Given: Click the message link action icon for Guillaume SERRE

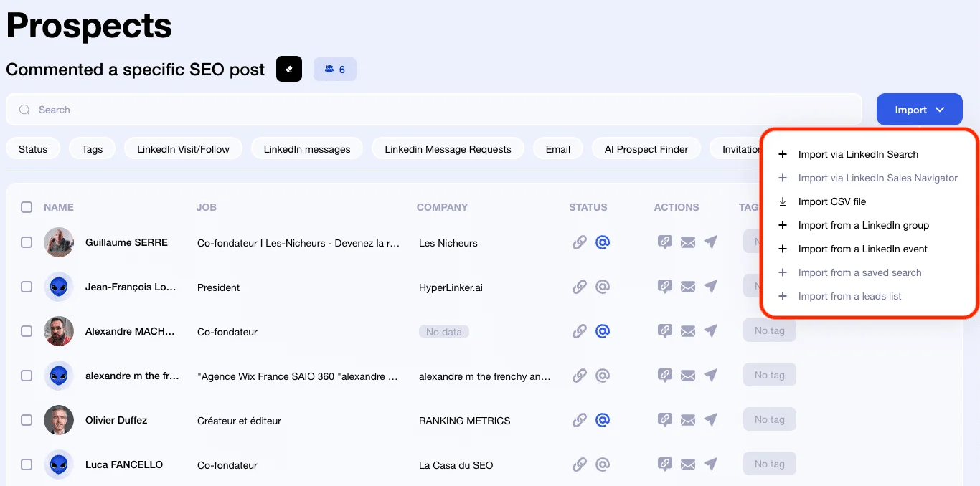Looking at the screenshot, I should click(x=665, y=242).
